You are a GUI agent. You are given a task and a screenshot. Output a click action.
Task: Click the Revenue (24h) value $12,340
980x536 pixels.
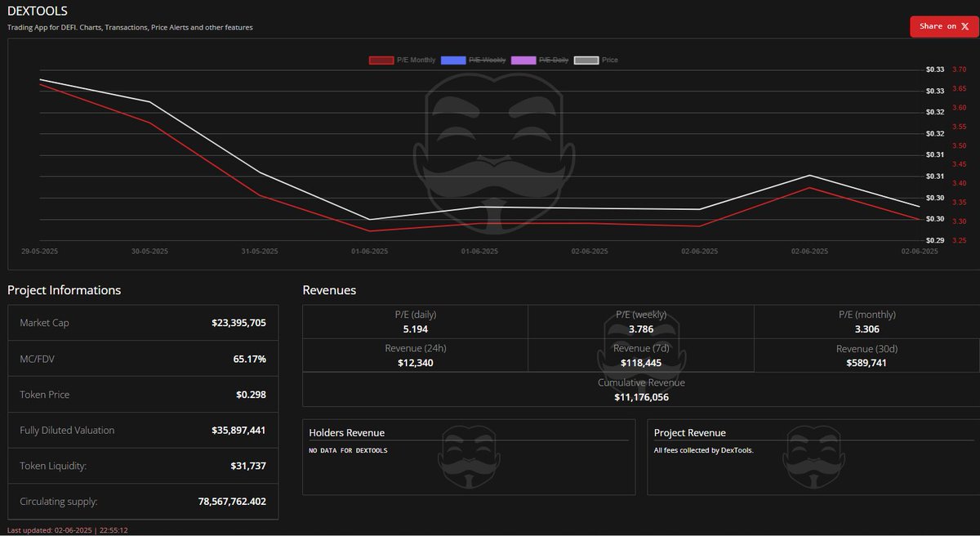click(415, 363)
